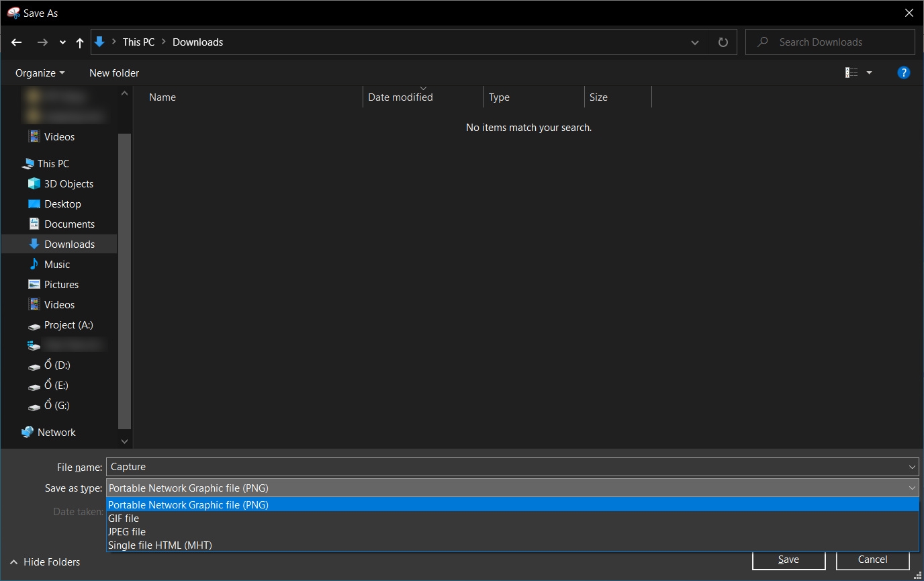924x581 pixels.
Task: Go back to the previous folder
Action: click(16, 42)
